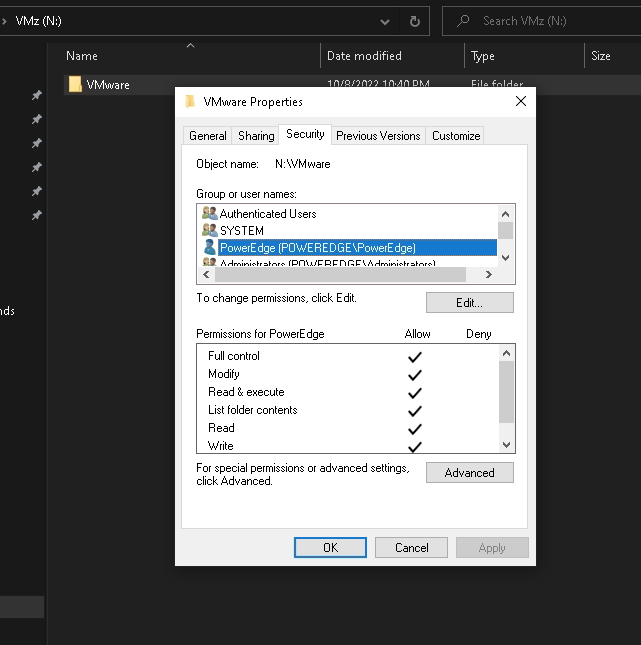The width and height of the screenshot is (641, 645).
Task: Click the user list horizontal scrollbar thumb
Action: pos(340,274)
